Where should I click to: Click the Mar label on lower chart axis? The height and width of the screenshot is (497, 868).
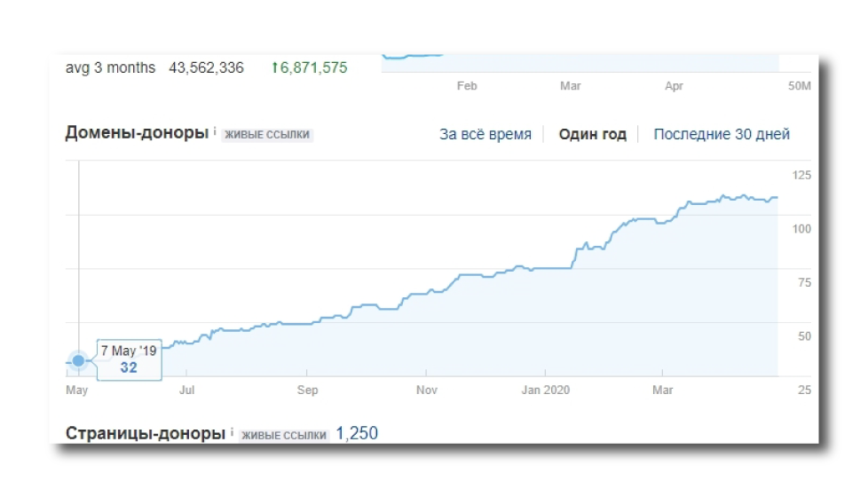662,390
